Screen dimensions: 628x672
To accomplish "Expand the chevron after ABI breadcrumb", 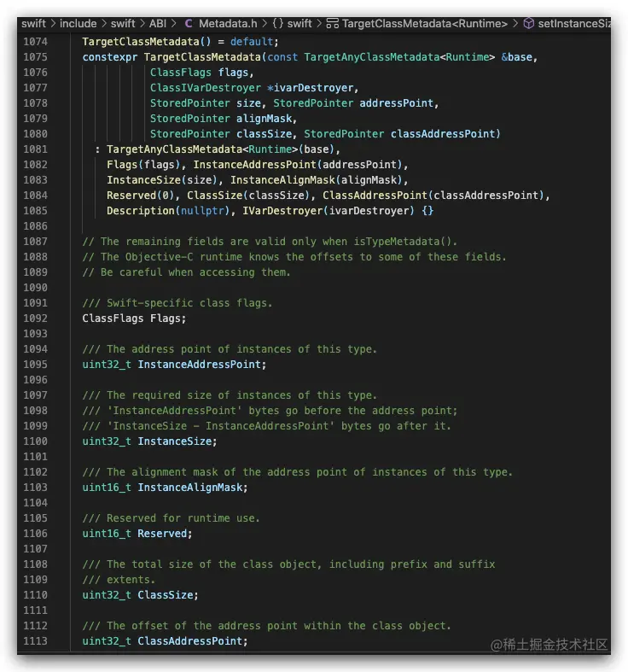I will 173,24.
